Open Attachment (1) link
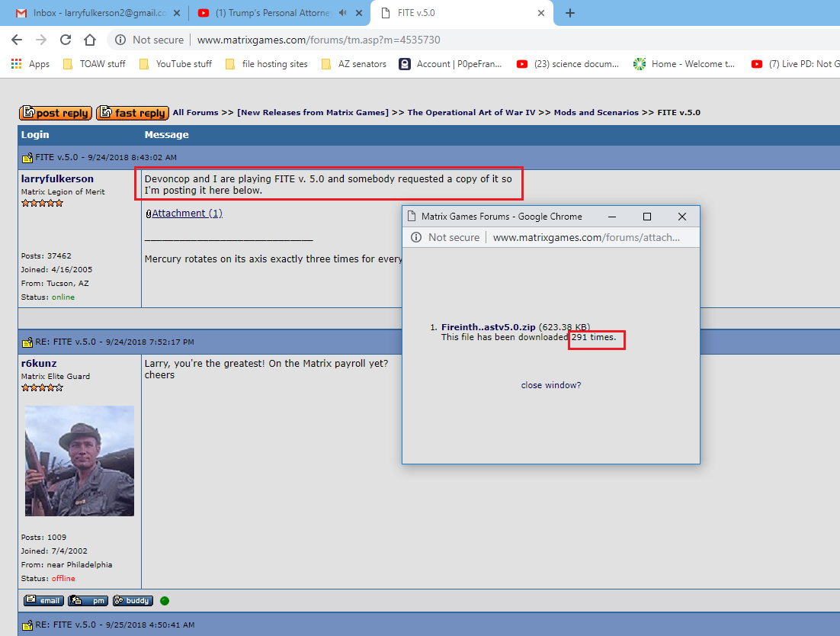The width and height of the screenshot is (840, 636). (x=187, y=214)
